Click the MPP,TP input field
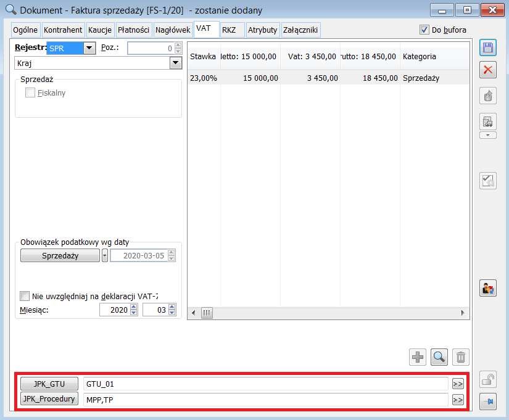 [x=266, y=400]
